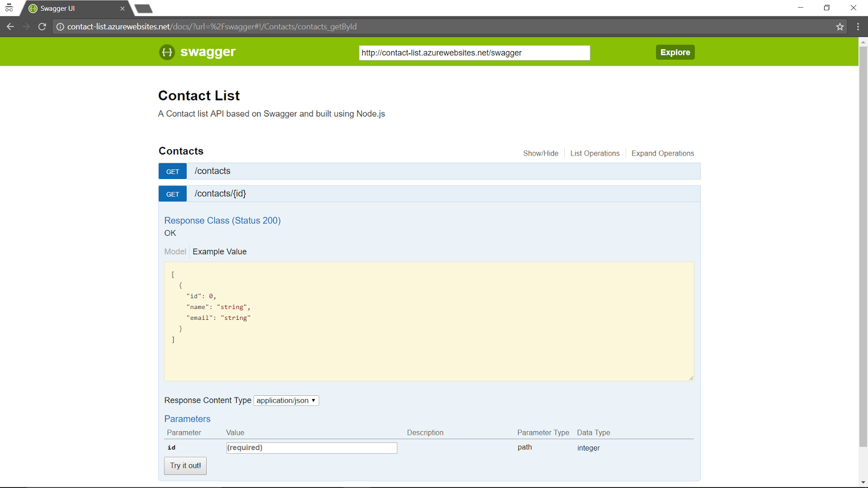Click the 'path' parameter type text

(525, 447)
